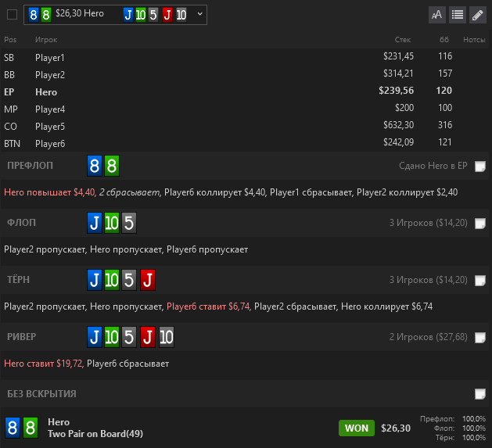Click the Флоп note icon

pyautogui.click(x=480, y=224)
